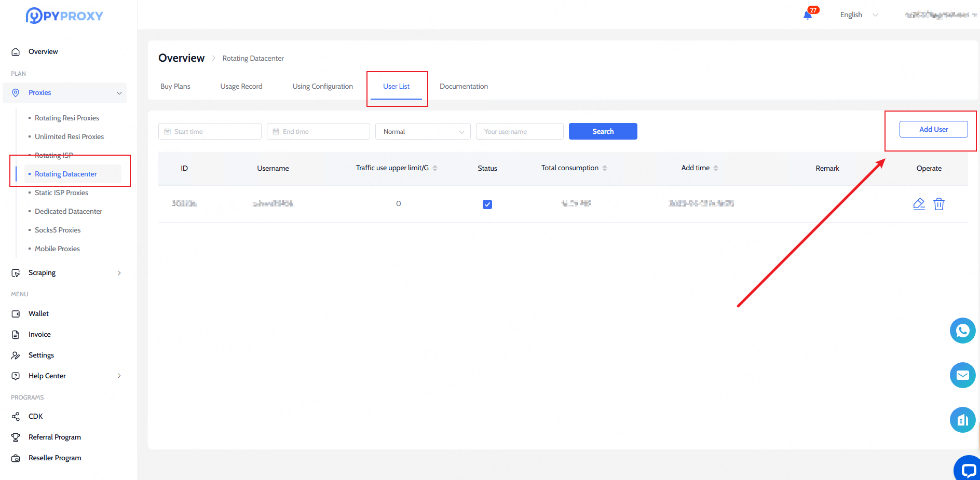Click the edit user pencil icon
The height and width of the screenshot is (480, 980).
tap(919, 204)
